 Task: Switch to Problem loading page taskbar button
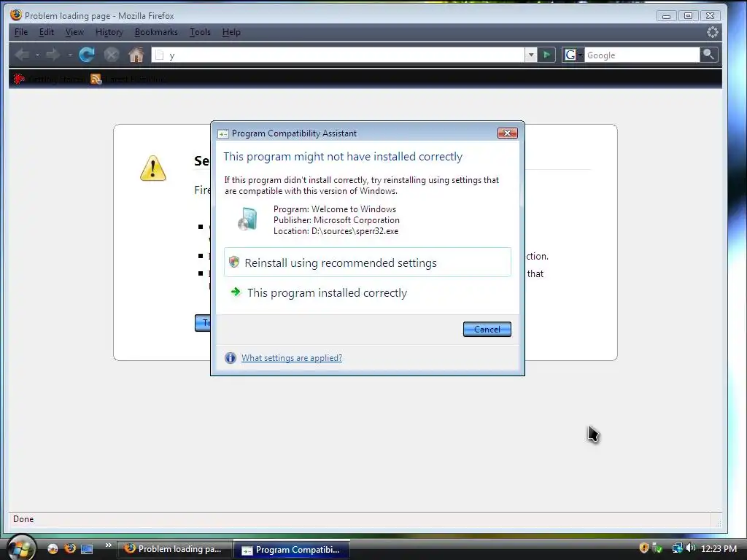tap(174, 549)
